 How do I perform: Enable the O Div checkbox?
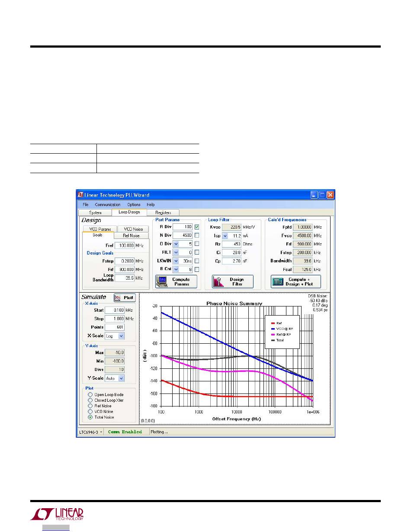pyautogui.click(x=197, y=244)
